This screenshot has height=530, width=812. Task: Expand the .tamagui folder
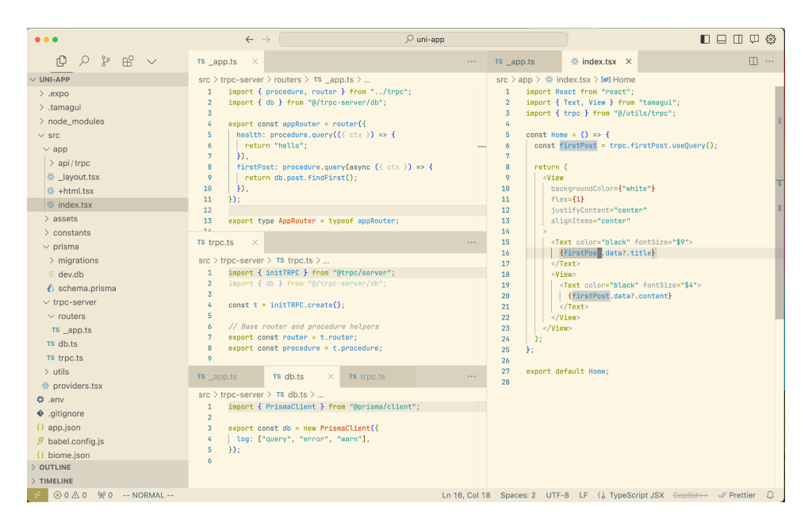pos(108,107)
